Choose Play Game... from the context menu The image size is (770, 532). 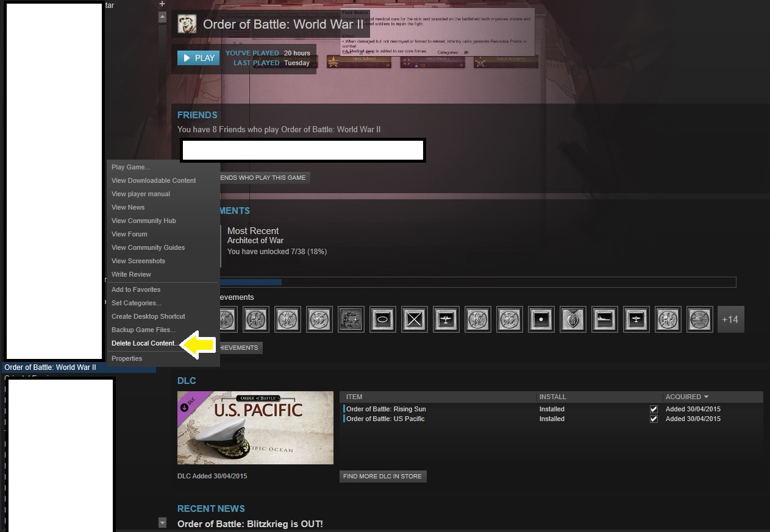tap(130, 167)
